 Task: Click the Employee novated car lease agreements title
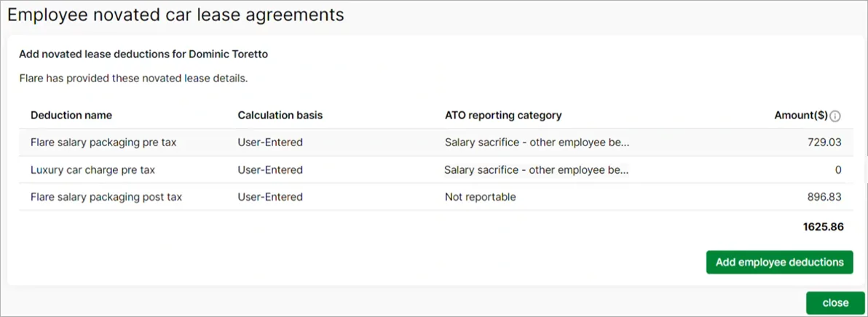pos(175,15)
